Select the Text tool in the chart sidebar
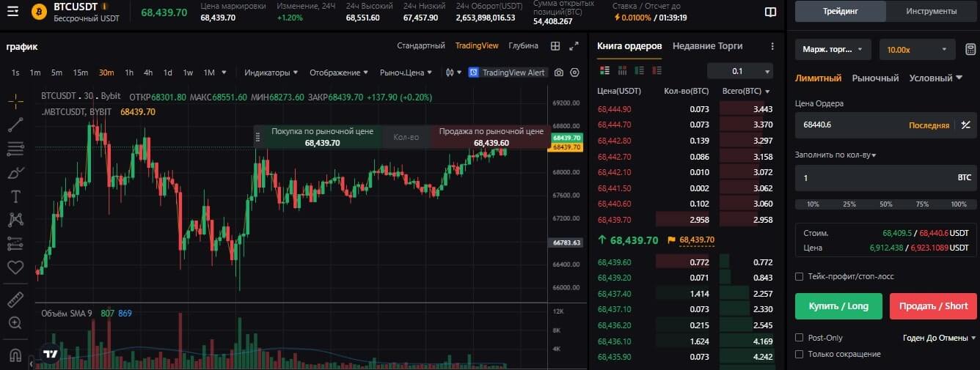The width and height of the screenshot is (980, 370). pyautogui.click(x=15, y=196)
